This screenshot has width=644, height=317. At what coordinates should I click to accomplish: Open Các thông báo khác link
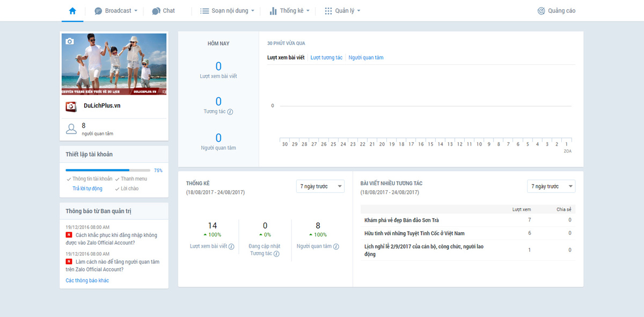click(x=87, y=280)
